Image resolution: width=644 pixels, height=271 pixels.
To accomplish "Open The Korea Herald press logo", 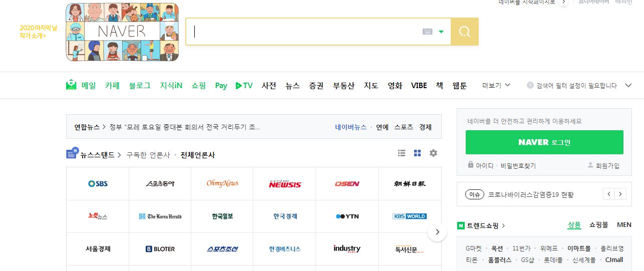I will (x=160, y=216).
